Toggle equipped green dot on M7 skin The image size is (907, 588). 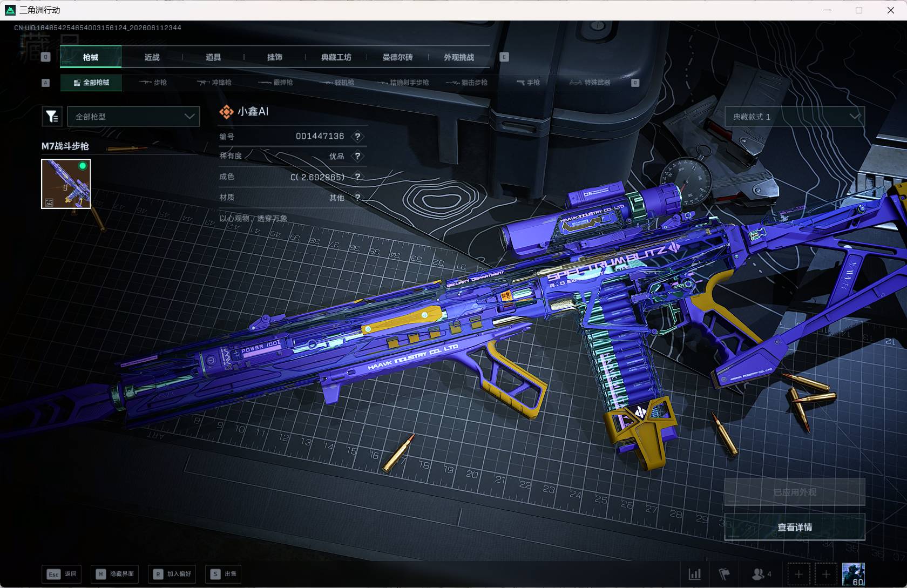click(83, 166)
